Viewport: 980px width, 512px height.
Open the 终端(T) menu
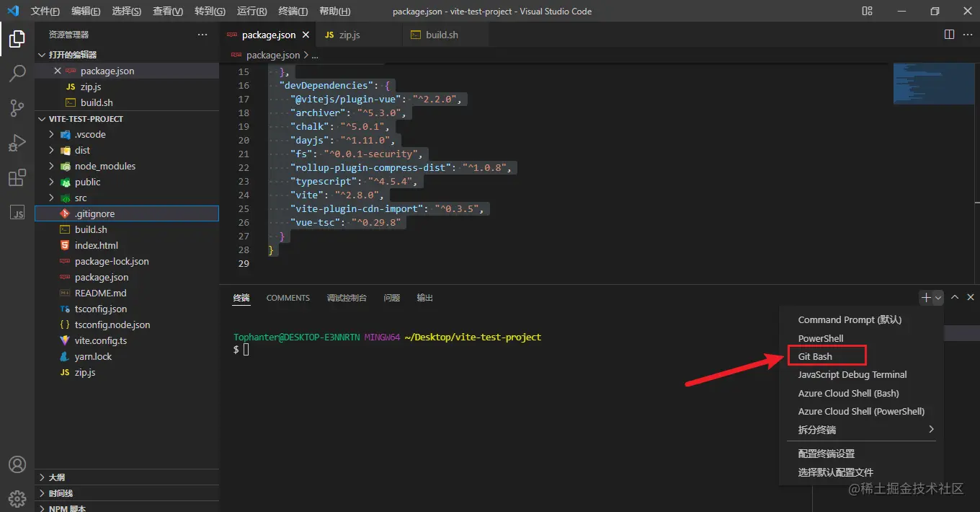tap(293, 12)
